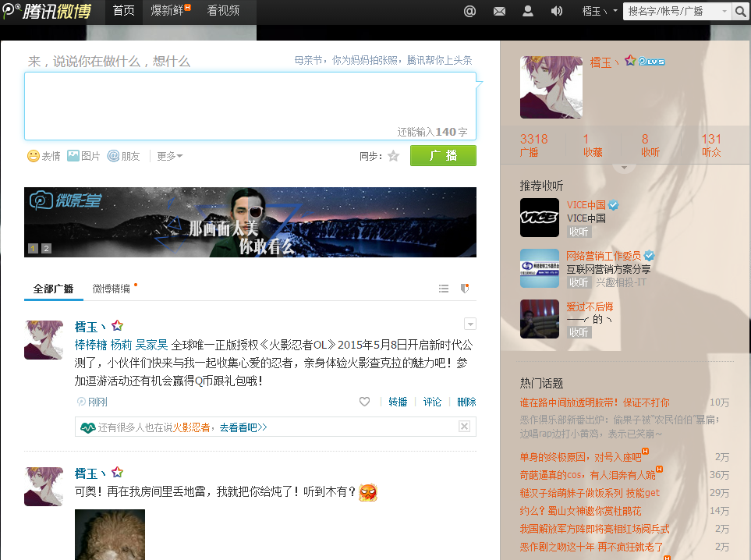This screenshot has height=560, width=751.
Task: Open the 去看看吧 link
Action: [x=243, y=427]
